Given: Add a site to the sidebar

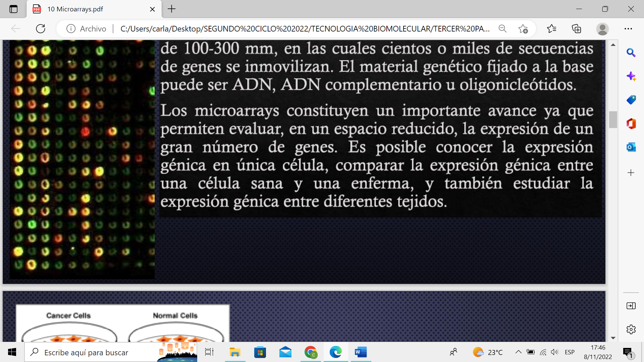Looking at the screenshot, I should pyautogui.click(x=631, y=173).
